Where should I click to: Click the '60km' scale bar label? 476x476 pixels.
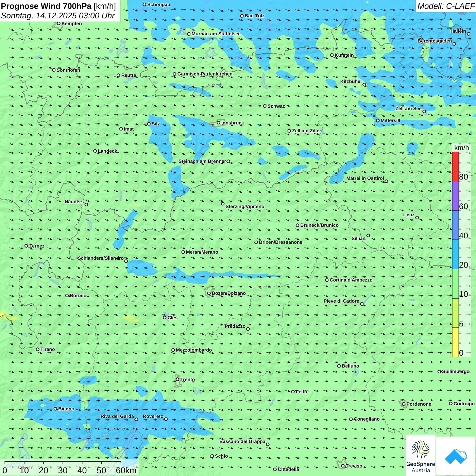(126, 470)
